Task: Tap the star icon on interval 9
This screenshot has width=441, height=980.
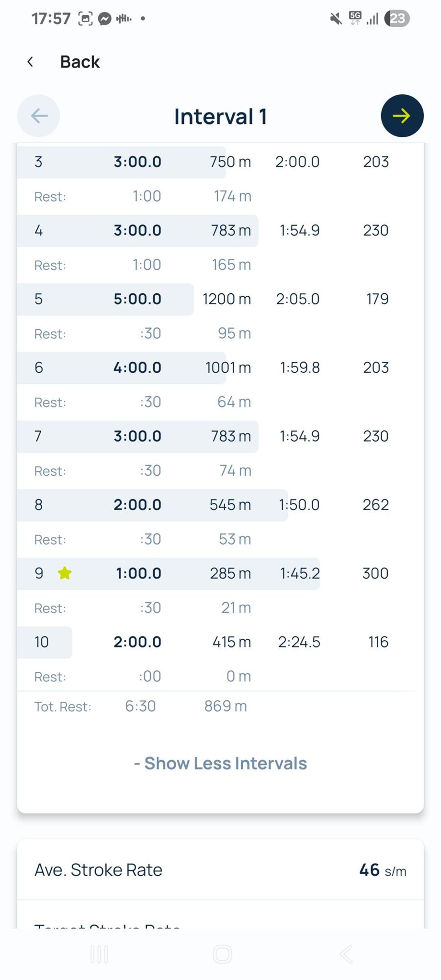Action: pos(65,573)
